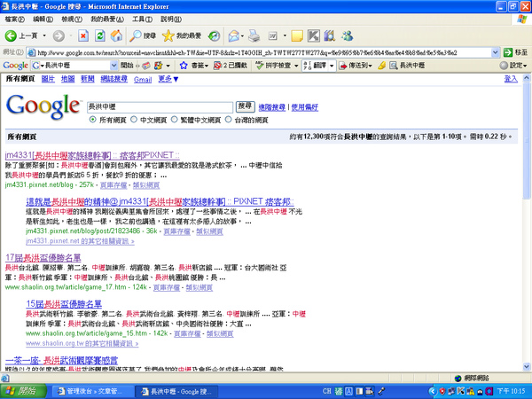Click the IE address bar URL field
Image resolution: width=532 pixels, height=399 pixels.
(260, 52)
